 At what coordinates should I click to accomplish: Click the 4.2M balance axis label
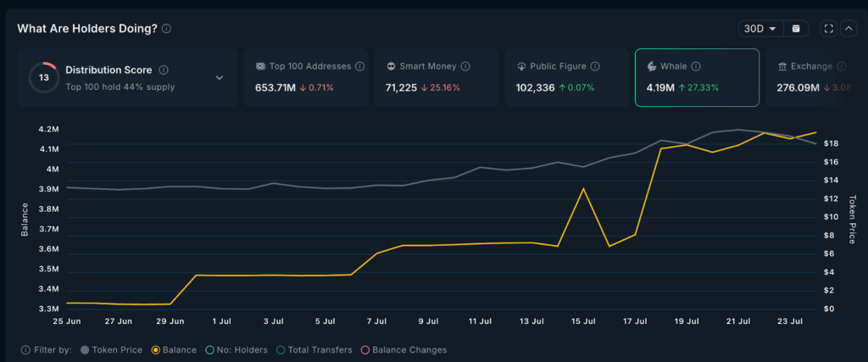click(x=48, y=129)
